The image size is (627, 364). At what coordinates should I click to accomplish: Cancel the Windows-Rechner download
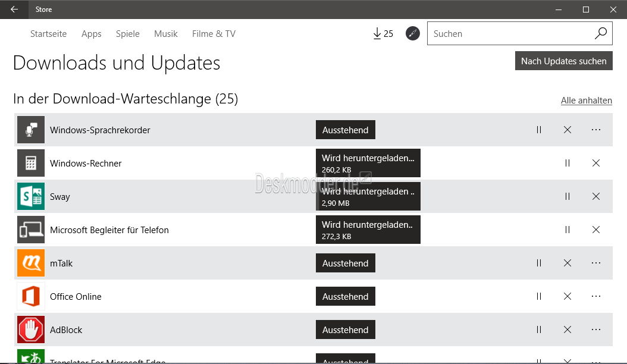pos(596,163)
